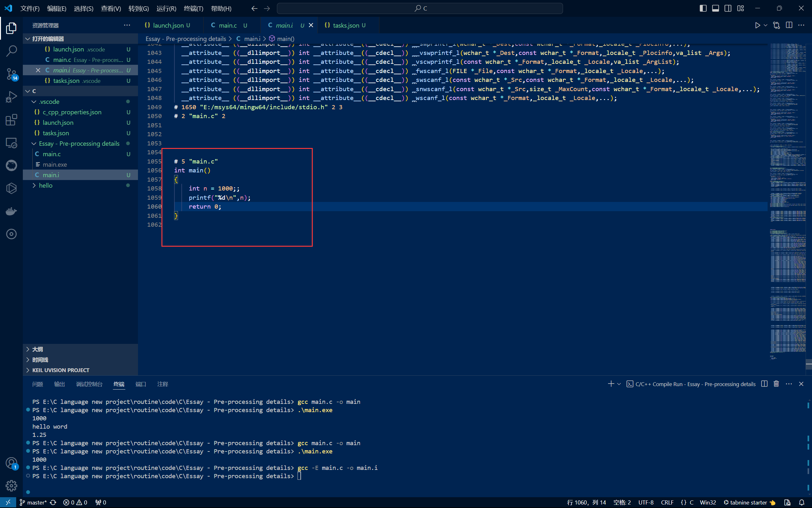This screenshot has height=508, width=812.
Task: Switch to the main.c editor tab
Action: (x=232, y=25)
